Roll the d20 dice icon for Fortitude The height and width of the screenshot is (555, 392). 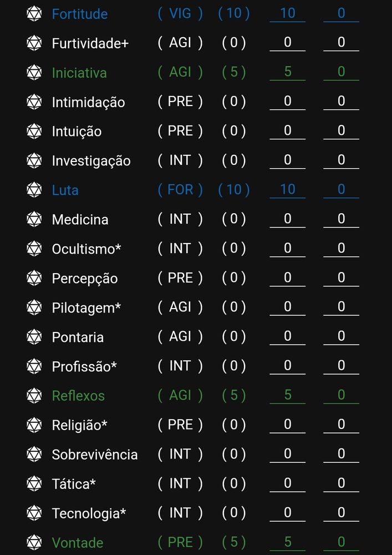click(x=34, y=13)
